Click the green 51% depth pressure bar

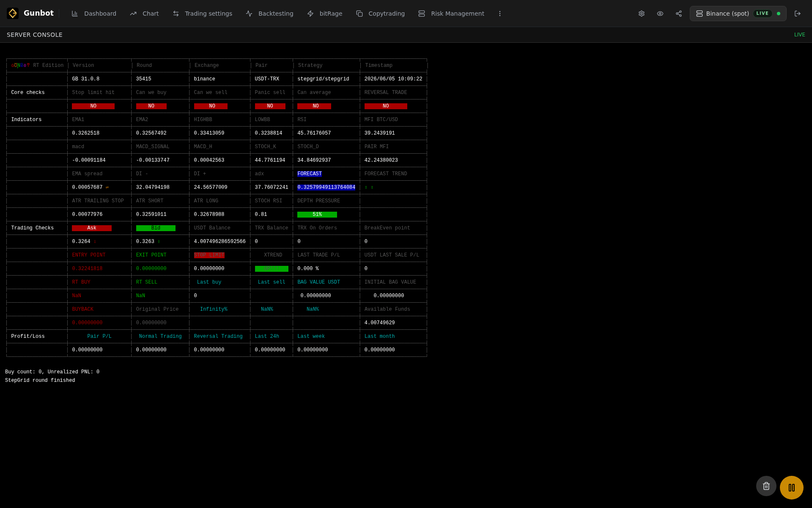coord(317,215)
